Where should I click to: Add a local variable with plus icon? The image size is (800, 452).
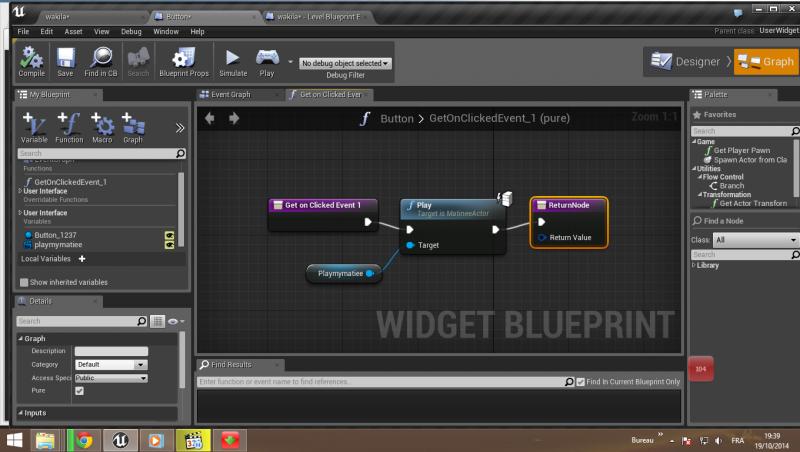click(x=82, y=259)
